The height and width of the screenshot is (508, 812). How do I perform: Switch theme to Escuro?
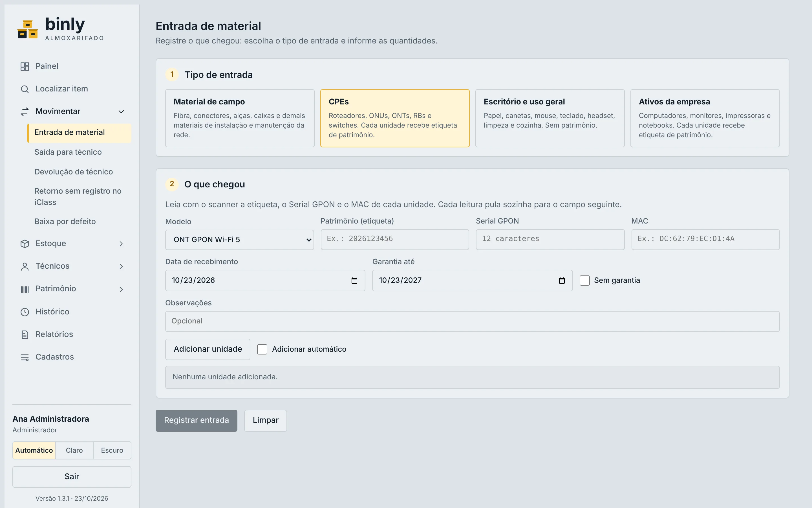[x=112, y=450]
